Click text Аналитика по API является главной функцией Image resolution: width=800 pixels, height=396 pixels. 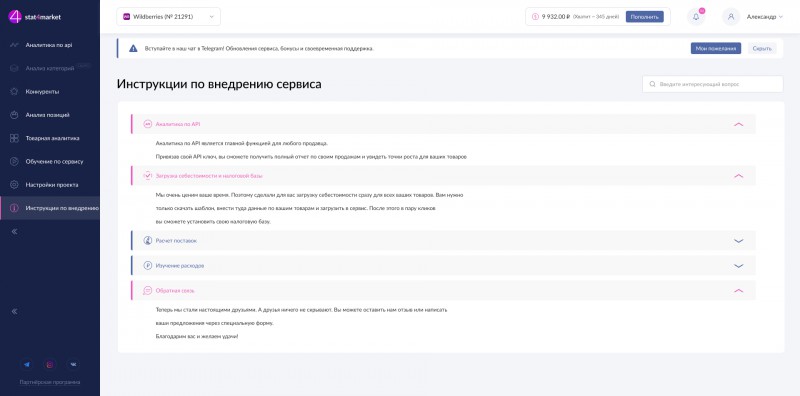point(242,143)
